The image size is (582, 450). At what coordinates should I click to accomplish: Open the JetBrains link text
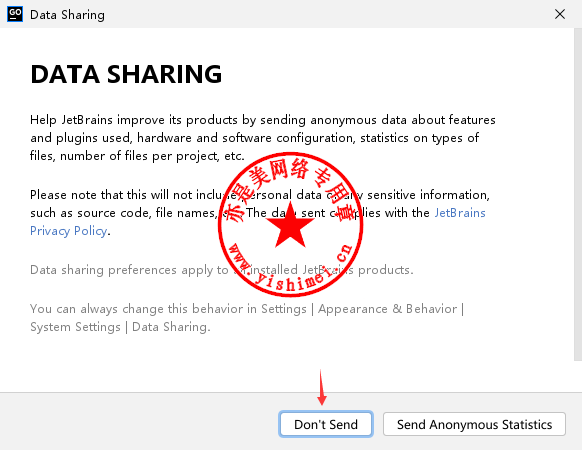tap(460, 213)
